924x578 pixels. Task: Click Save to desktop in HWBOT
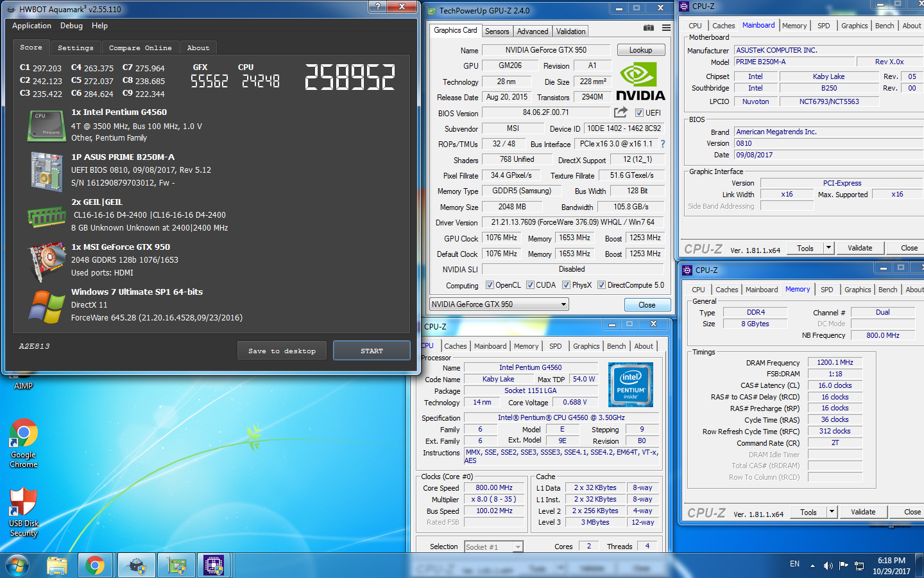pyautogui.click(x=282, y=351)
